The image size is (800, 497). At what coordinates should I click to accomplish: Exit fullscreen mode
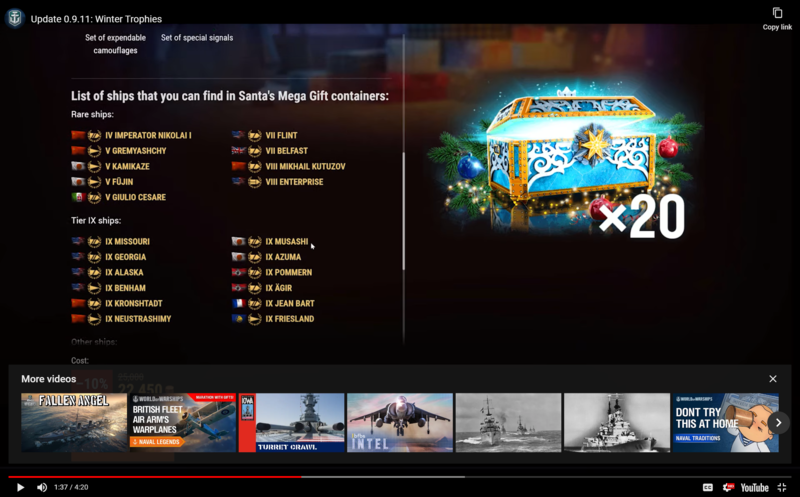coord(782,487)
